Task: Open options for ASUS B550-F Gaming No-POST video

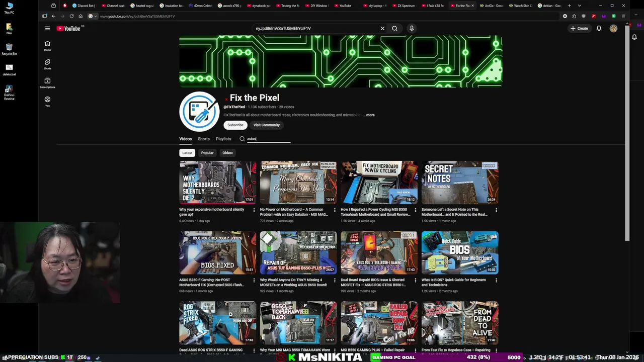Action: pyautogui.click(x=254, y=281)
